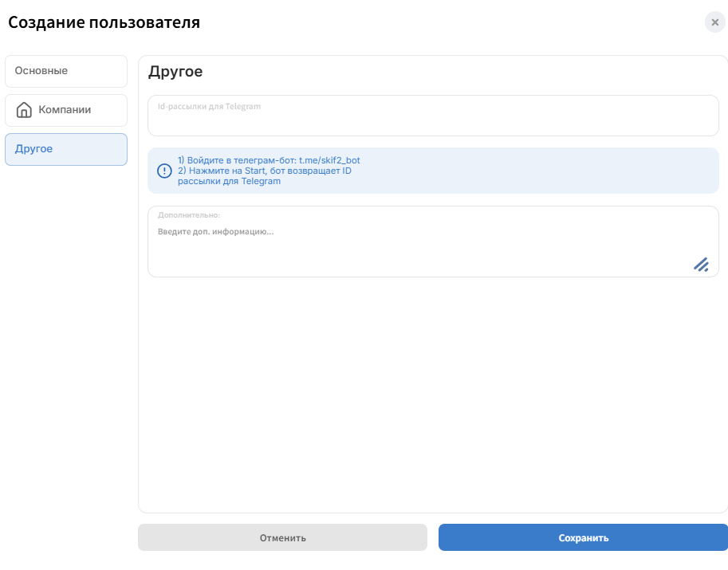Click the t.me/skif2_bot instruction line
728x570 pixels.
pyautogui.click(x=269, y=160)
